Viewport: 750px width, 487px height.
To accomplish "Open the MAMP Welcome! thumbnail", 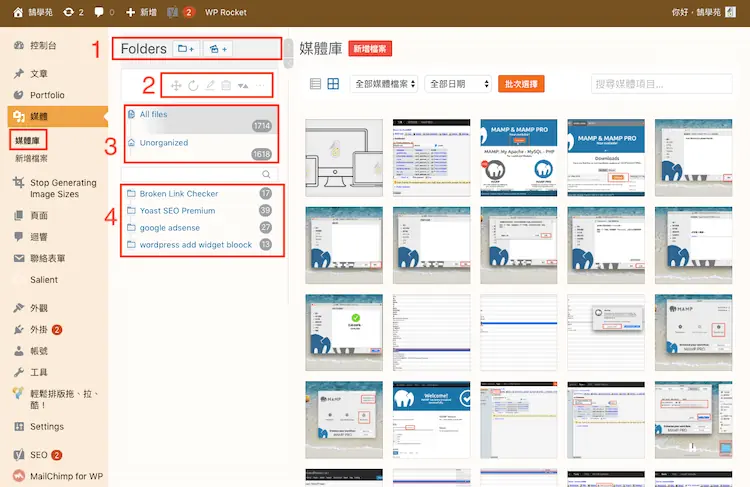I will point(431,420).
